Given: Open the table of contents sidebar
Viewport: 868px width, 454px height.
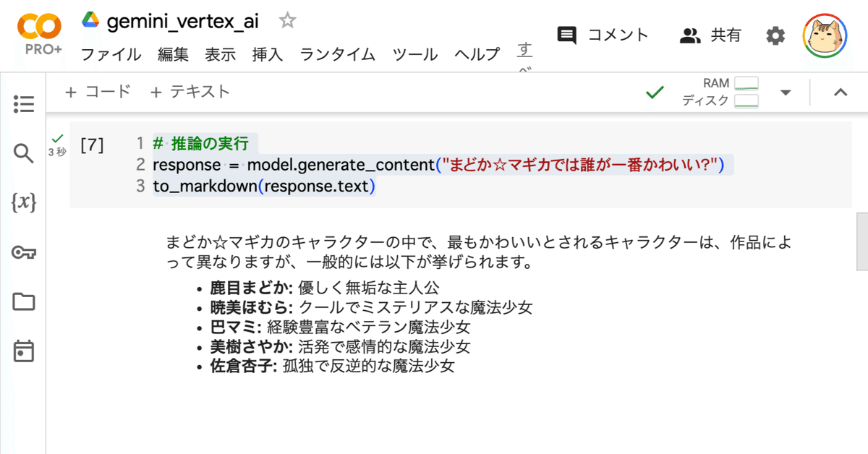Looking at the screenshot, I should click(x=24, y=104).
